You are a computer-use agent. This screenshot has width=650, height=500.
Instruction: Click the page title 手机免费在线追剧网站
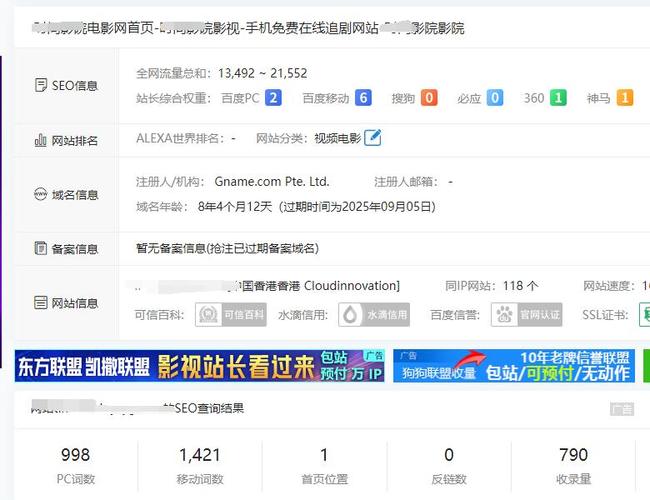(312, 28)
